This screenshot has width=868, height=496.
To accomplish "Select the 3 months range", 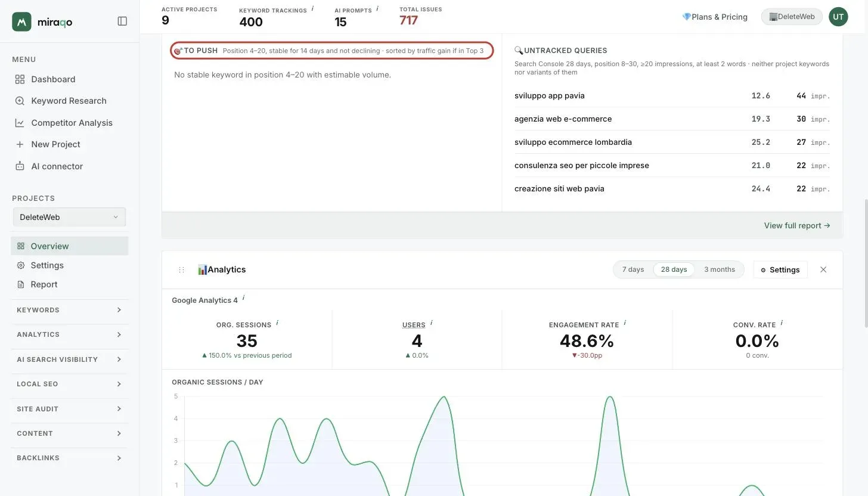I will point(719,269).
